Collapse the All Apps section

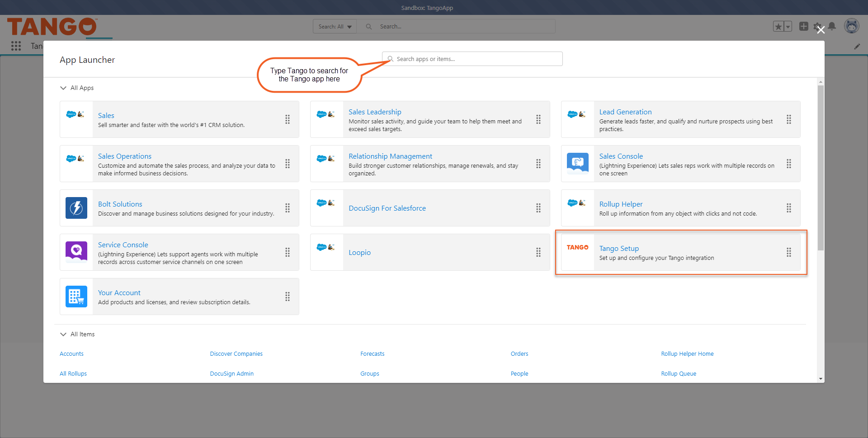coord(63,88)
